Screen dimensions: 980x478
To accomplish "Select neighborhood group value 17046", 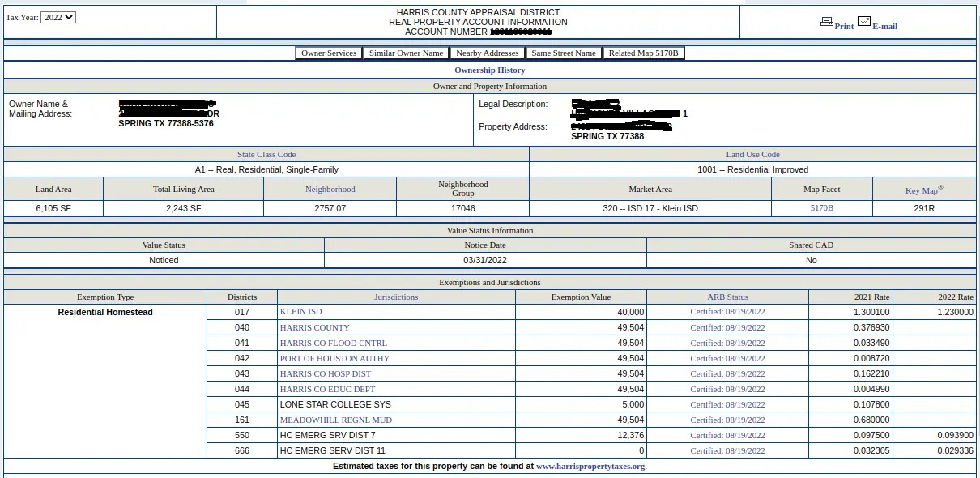I will [x=463, y=208].
